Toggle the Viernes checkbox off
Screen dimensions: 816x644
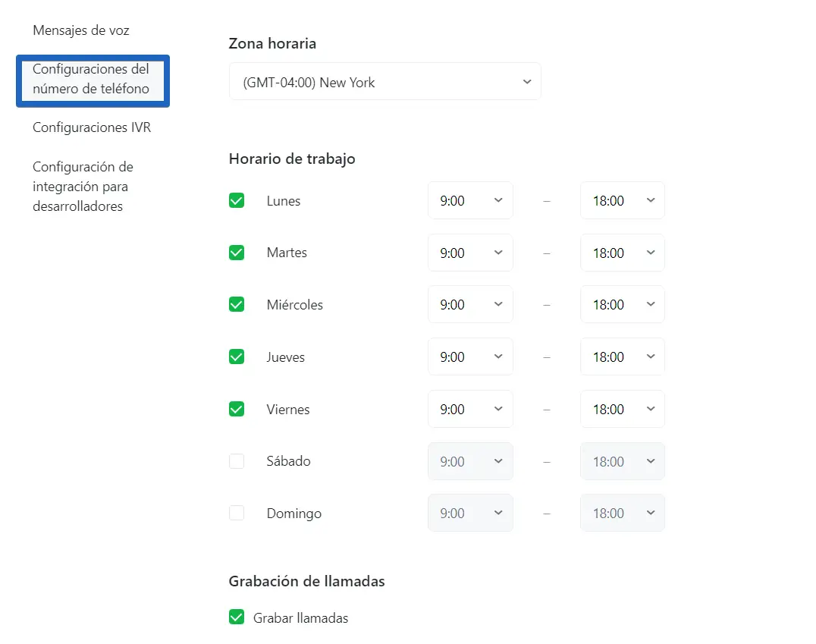(237, 410)
